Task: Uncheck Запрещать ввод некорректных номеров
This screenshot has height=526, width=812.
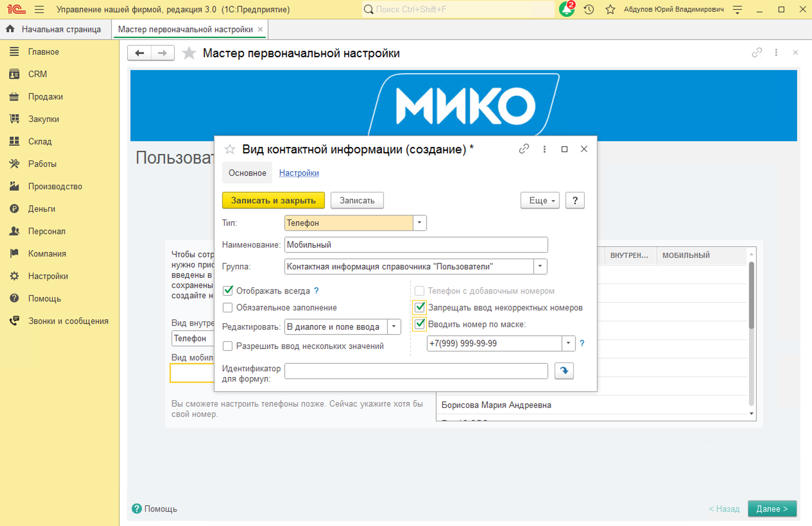Action: pyautogui.click(x=420, y=307)
